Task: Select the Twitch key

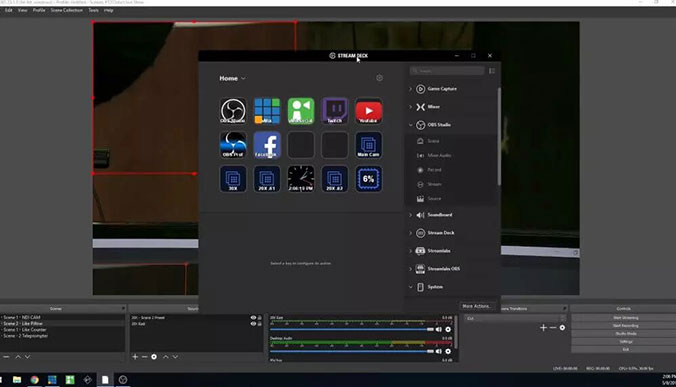Action: point(335,111)
